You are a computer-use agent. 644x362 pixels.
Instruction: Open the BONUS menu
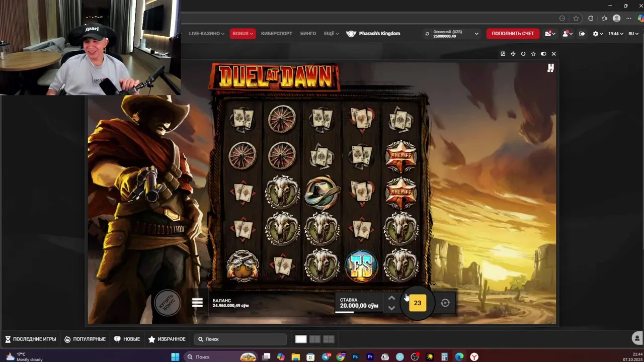click(243, 34)
